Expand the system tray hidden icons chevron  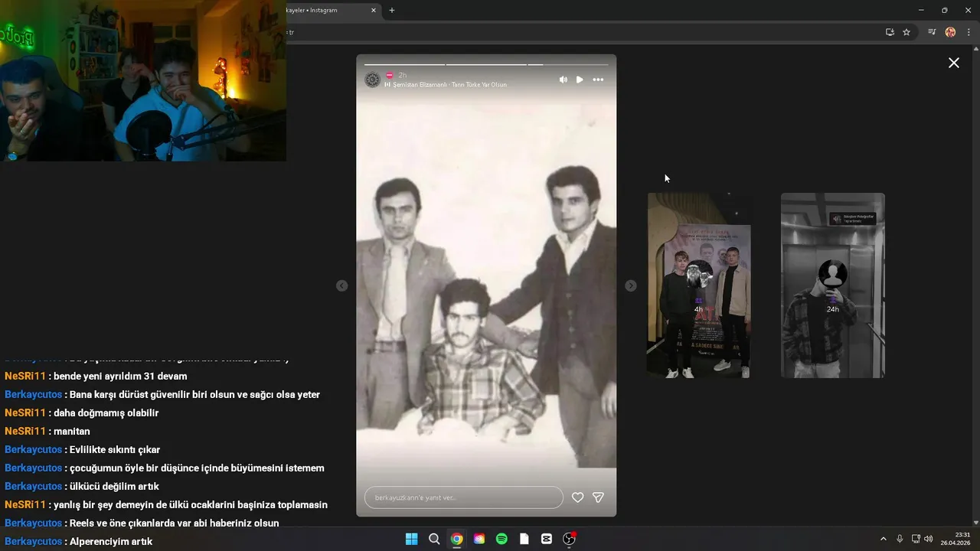click(883, 539)
